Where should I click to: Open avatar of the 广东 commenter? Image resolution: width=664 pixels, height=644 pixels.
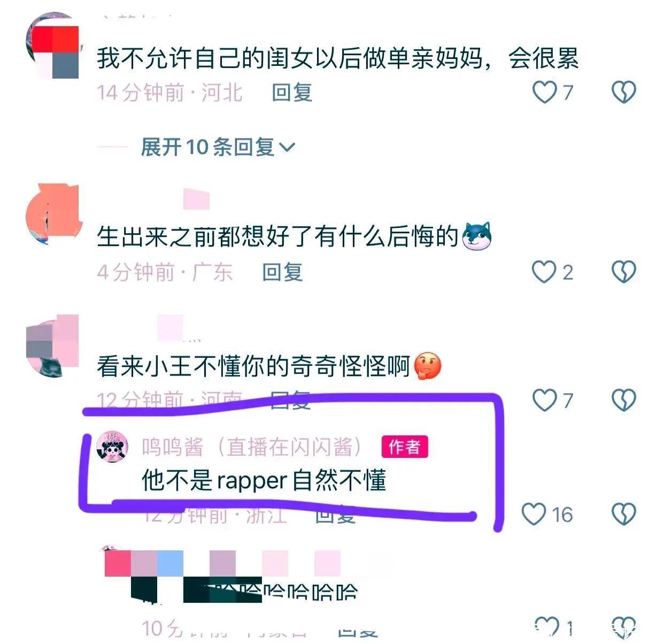pos(52,214)
